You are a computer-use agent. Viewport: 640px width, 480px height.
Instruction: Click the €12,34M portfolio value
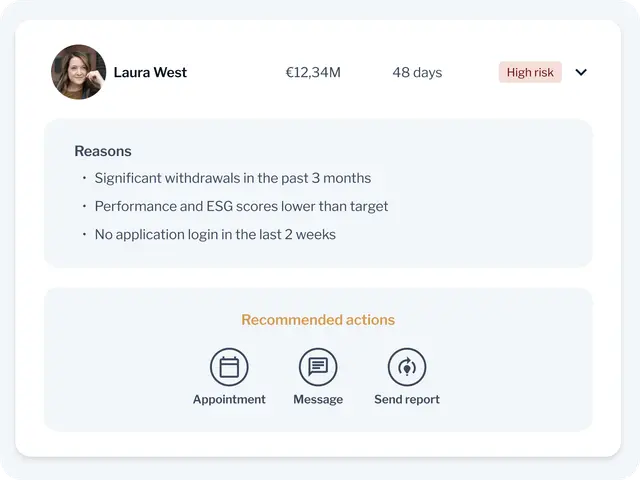(313, 72)
